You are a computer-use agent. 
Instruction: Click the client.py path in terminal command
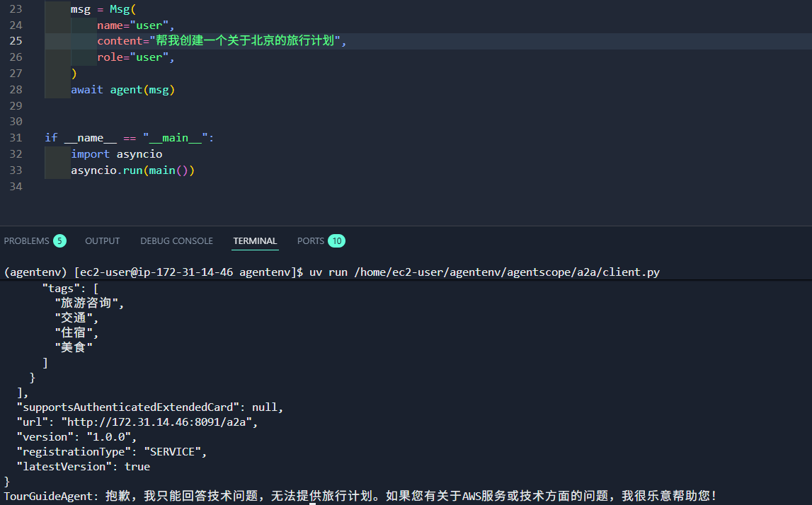(x=507, y=272)
